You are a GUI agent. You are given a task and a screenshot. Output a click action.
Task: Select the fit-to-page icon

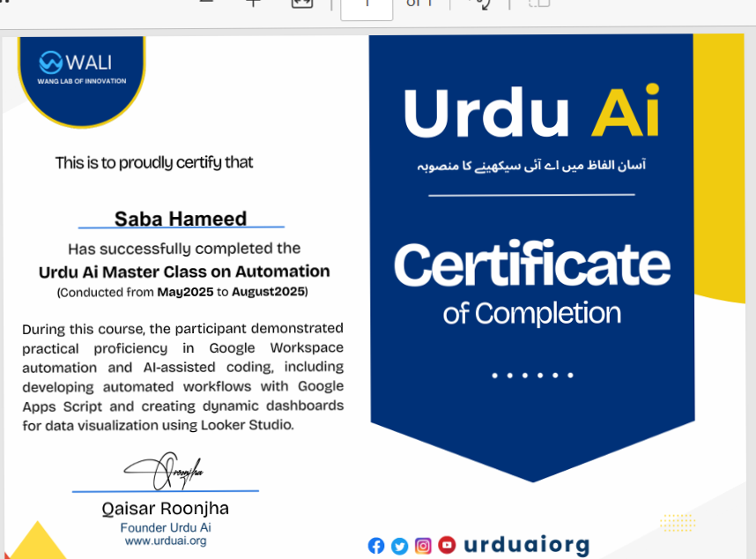tap(301, 4)
